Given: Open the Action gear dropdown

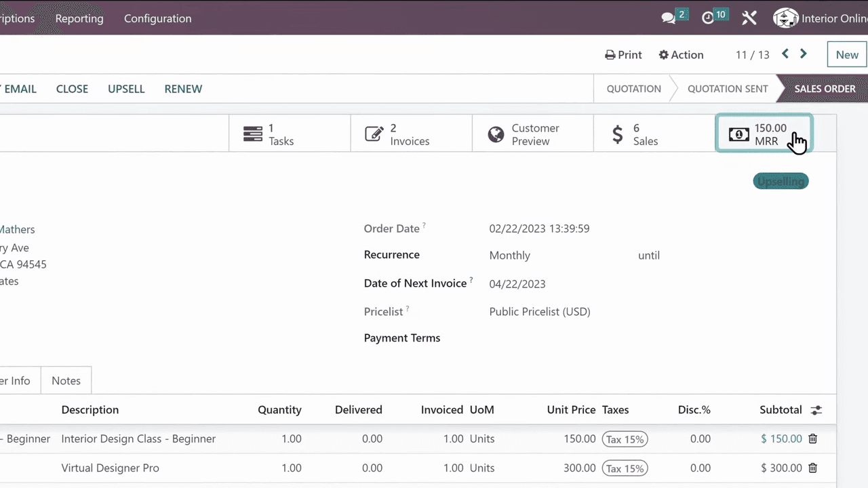Looking at the screenshot, I should (x=681, y=55).
